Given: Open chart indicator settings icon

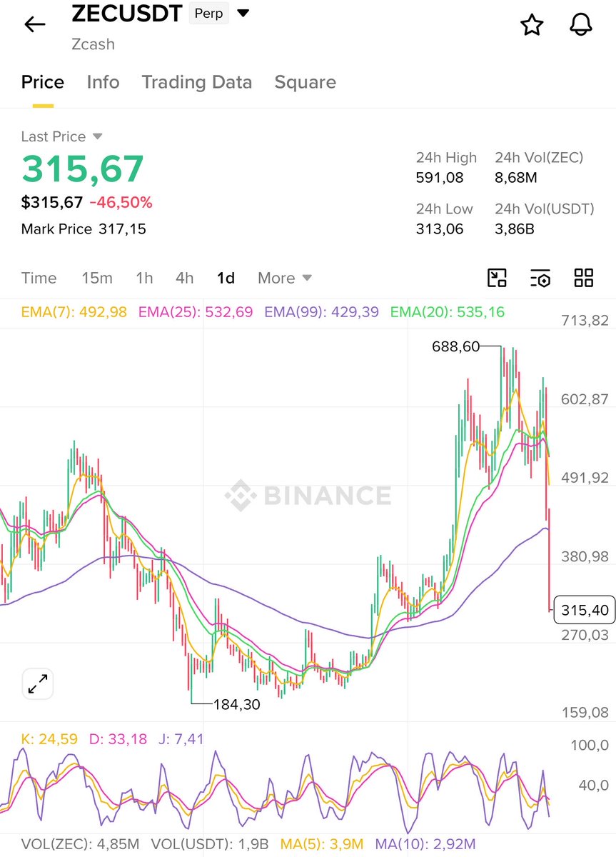Looking at the screenshot, I should pyautogui.click(x=540, y=278).
